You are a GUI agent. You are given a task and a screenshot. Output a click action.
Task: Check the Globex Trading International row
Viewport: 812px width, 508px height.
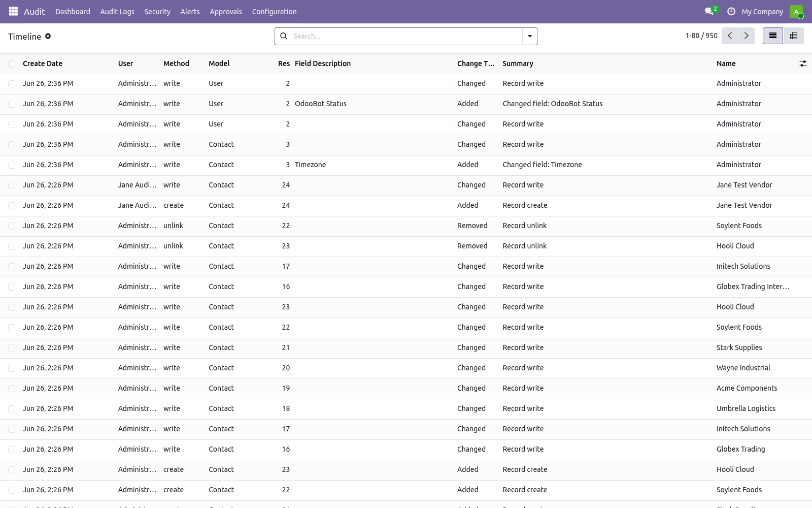coord(12,287)
